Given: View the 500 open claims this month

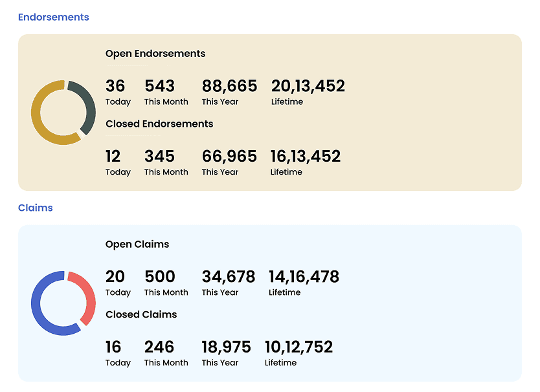Looking at the screenshot, I should [159, 277].
